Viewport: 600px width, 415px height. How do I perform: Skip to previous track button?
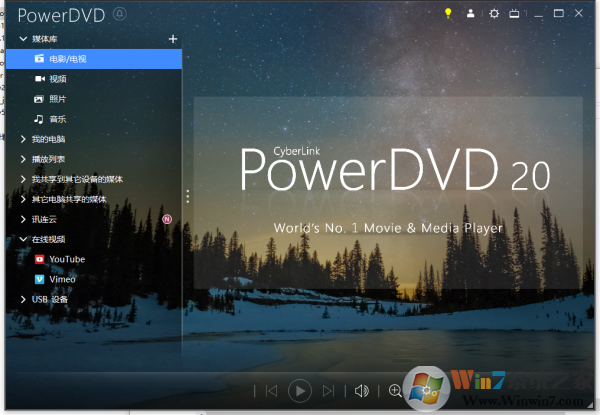point(271,391)
